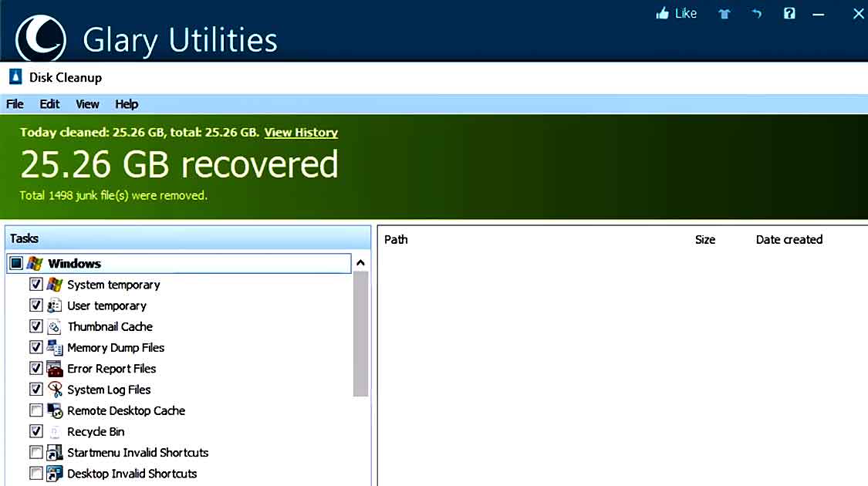Click the Error Report Files icon
Viewport: 868px width, 486px height.
tap(54, 369)
